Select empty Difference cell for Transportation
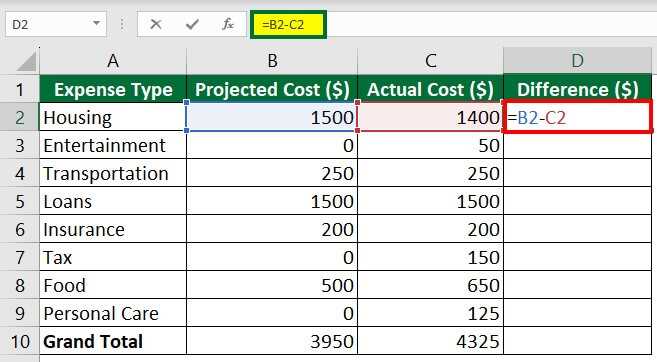Image resolution: width=657 pixels, height=362 pixels. tap(577, 173)
